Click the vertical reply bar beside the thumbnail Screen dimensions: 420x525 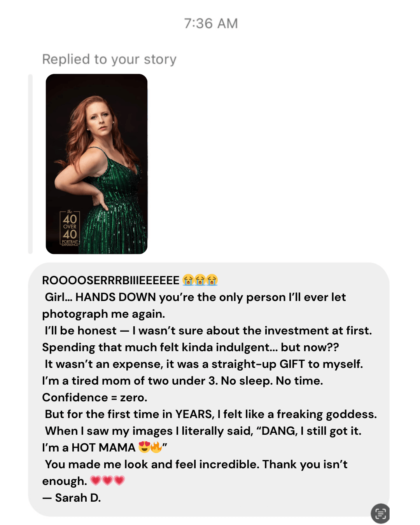point(30,164)
